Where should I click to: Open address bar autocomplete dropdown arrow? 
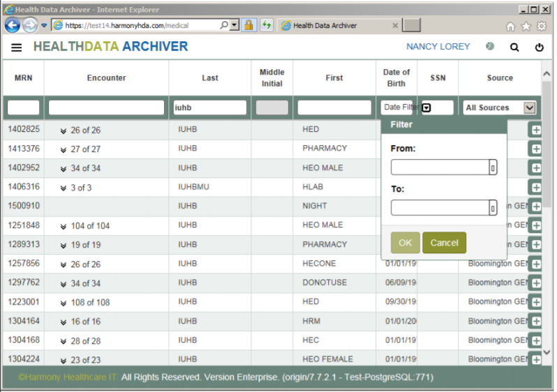pos(235,25)
